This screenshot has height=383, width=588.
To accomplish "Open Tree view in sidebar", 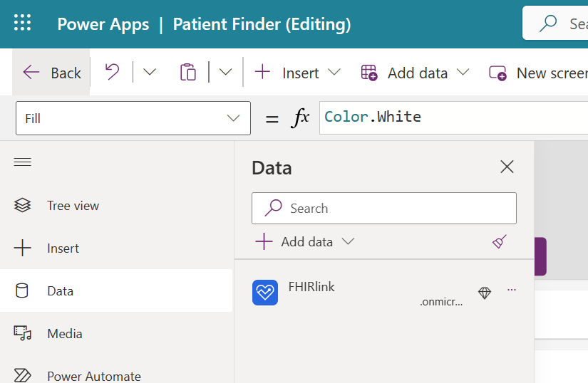I will [x=116, y=206].
